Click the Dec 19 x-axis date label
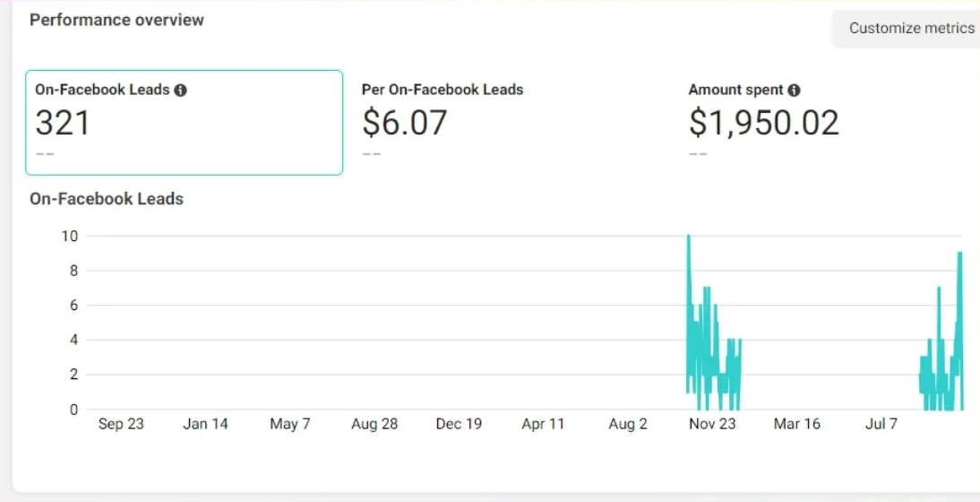The image size is (980, 502). pos(459,424)
